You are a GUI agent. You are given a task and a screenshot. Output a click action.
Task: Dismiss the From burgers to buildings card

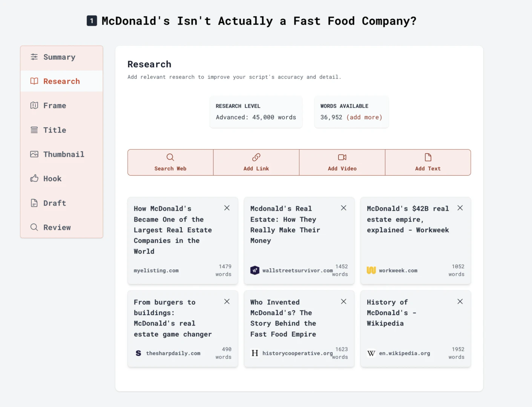(227, 301)
